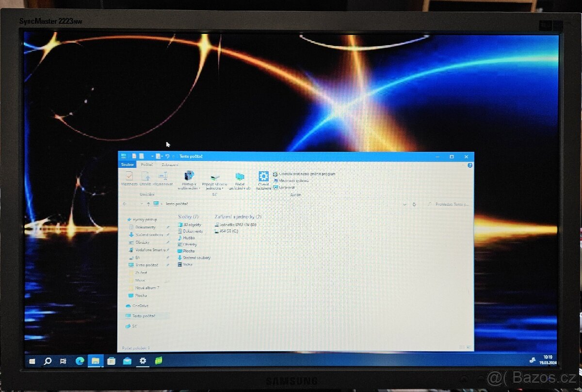
Task: Select Jednotka DVD RW (D:) drive
Action: [x=238, y=225]
